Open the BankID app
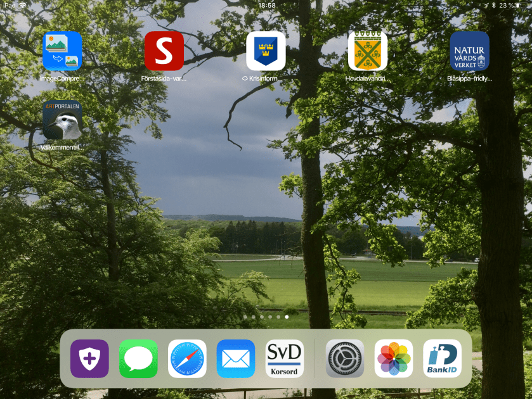The width and height of the screenshot is (532, 399). (443, 358)
